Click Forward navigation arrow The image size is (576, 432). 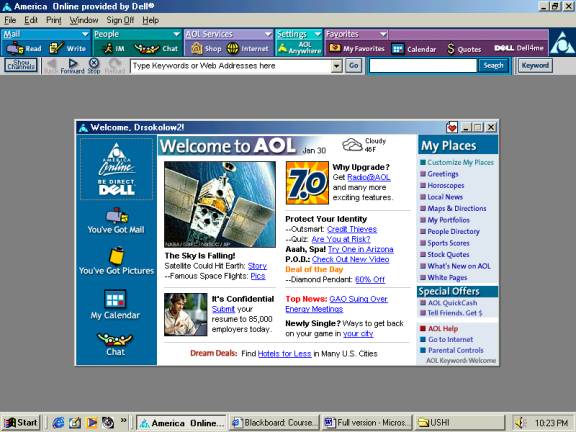click(72, 66)
